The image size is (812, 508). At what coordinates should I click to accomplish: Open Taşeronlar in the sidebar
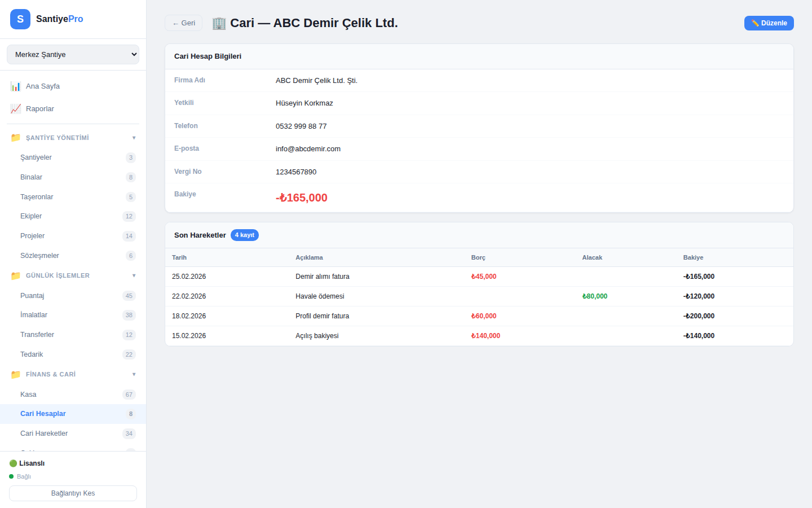click(37, 197)
